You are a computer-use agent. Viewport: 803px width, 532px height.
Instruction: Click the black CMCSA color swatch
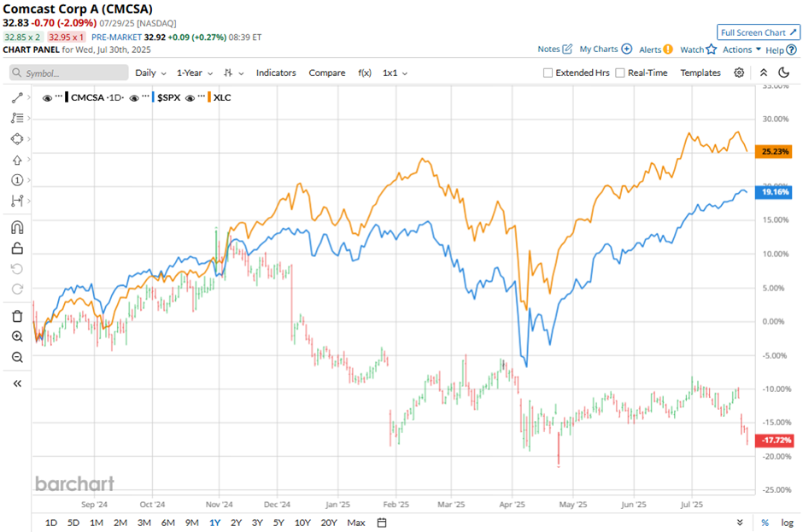(67, 97)
